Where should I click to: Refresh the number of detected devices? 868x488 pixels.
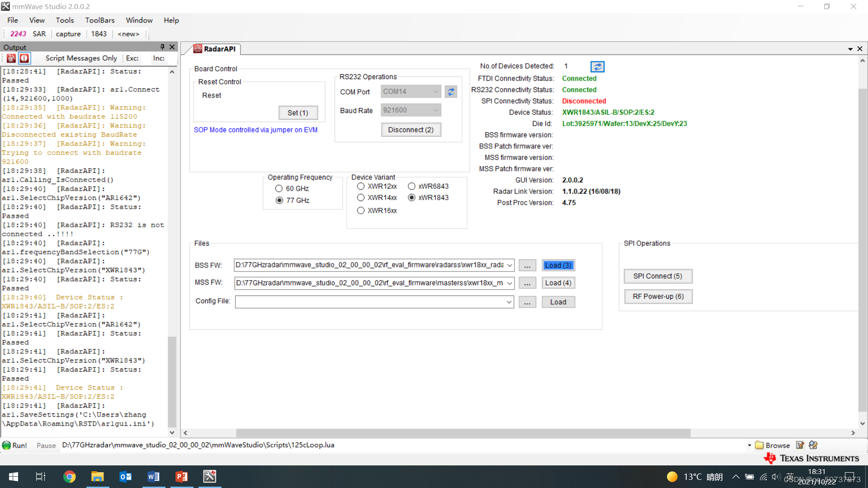point(597,67)
